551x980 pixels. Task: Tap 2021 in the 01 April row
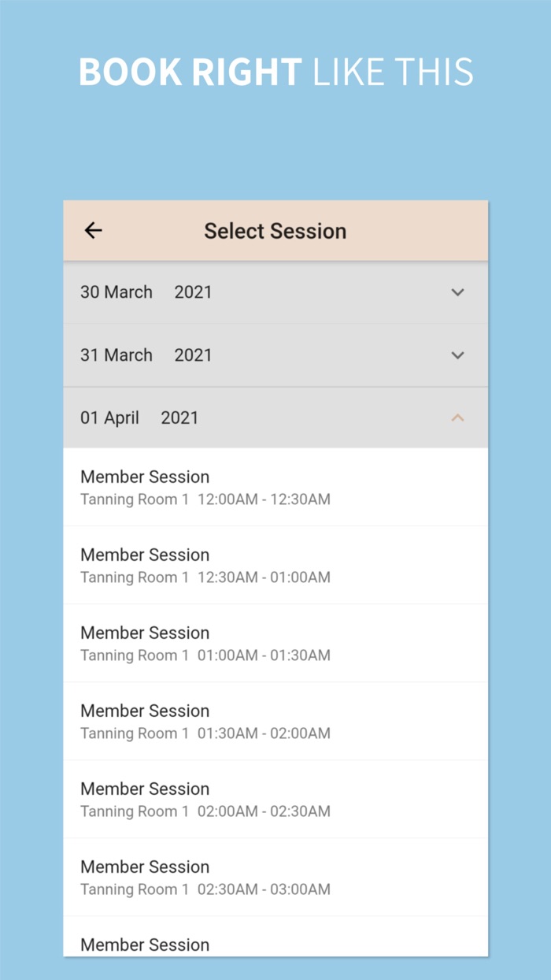coord(179,418)
